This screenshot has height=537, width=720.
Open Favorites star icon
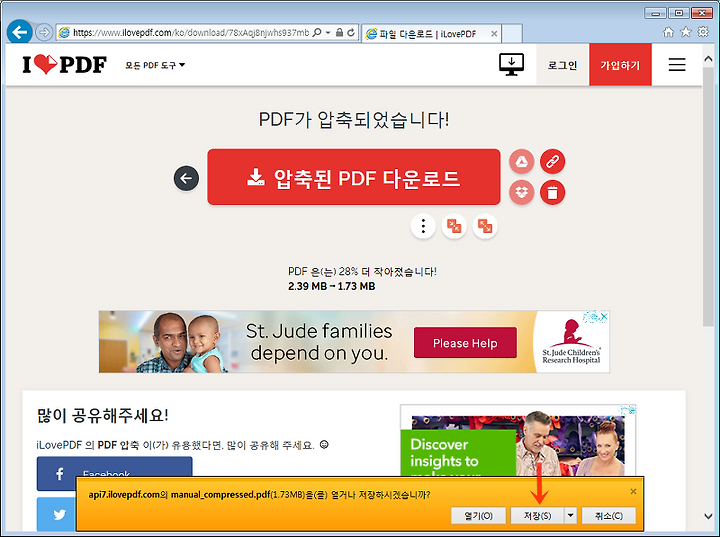click(x=686, y=32)
